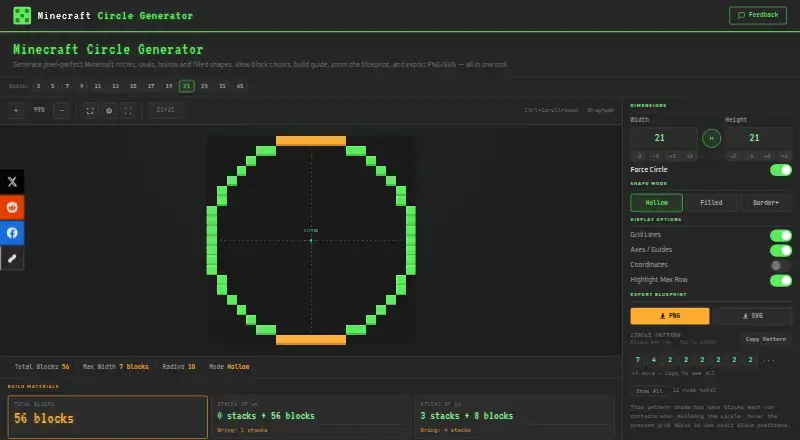
Task: Click the Height input field
Action: (759, 138)
